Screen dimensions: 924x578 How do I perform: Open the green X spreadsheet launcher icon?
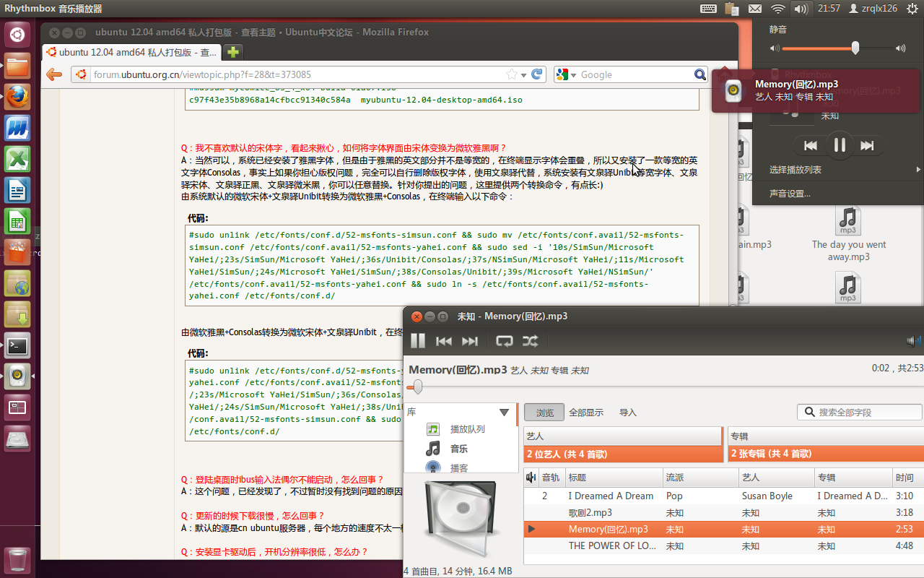[x=17, y=159]
